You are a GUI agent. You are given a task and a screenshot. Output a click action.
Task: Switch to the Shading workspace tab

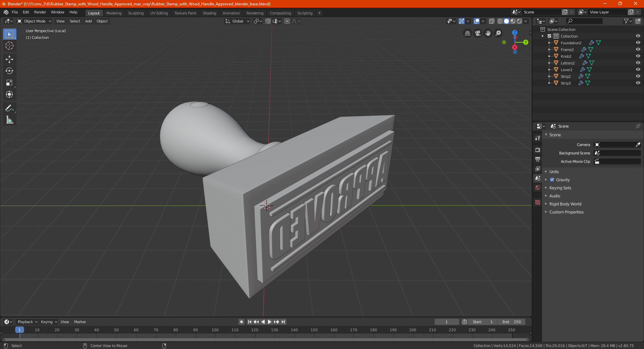pyautogui.click(x=209, y=13)
